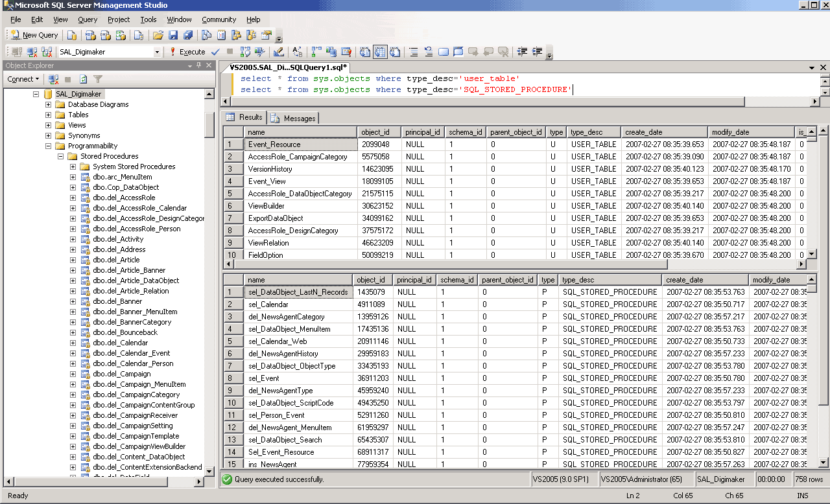This screenshot has width=830, height=504.
Task: Display the estimated execution plan
Action: [245, 52]
